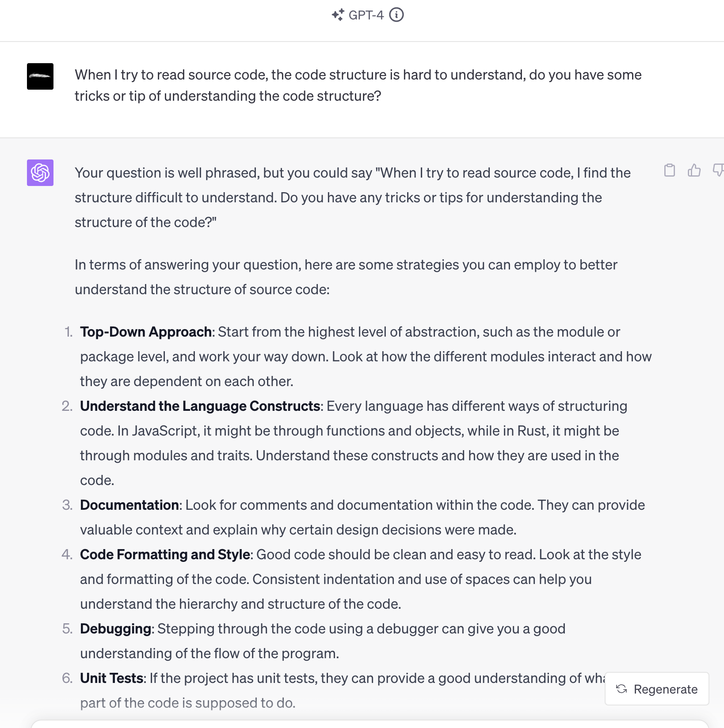The height and width of the screenshot is (728, 724).
Task: Click the GPT-4 sparkle icon
Action: pos(338,15)
